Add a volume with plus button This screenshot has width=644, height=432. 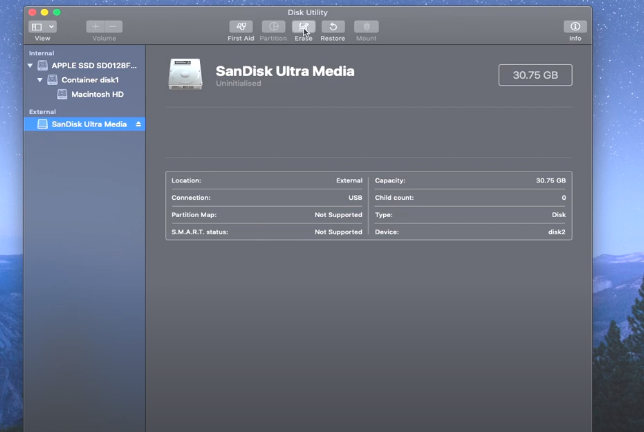point(95,27)
